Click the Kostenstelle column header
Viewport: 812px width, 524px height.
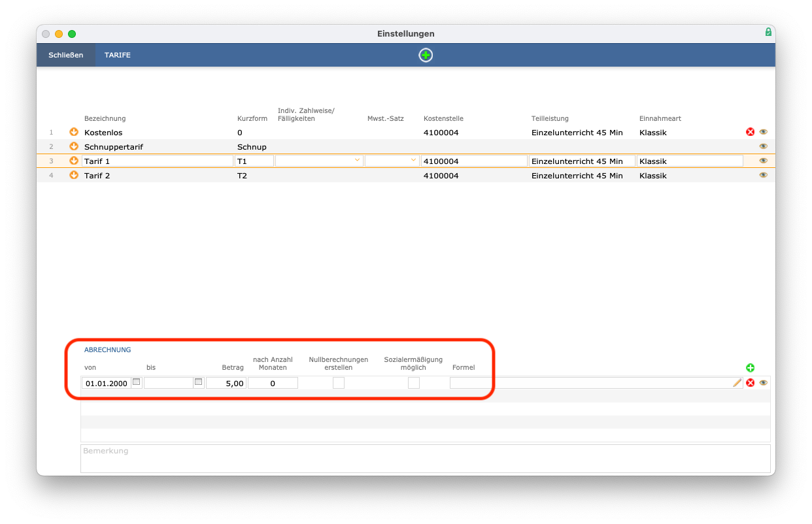coord(443,118)
